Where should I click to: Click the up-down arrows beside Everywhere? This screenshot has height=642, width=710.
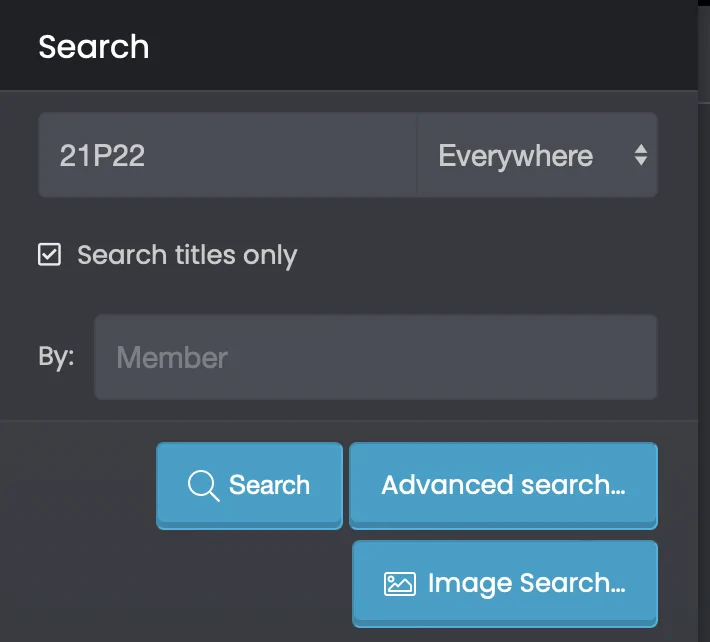(x=640, y=155)
